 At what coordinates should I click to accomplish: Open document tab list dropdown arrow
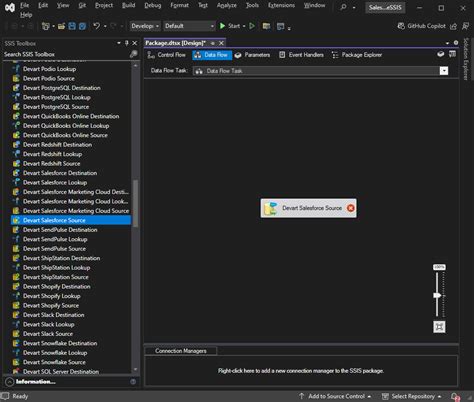click(447, 43)
